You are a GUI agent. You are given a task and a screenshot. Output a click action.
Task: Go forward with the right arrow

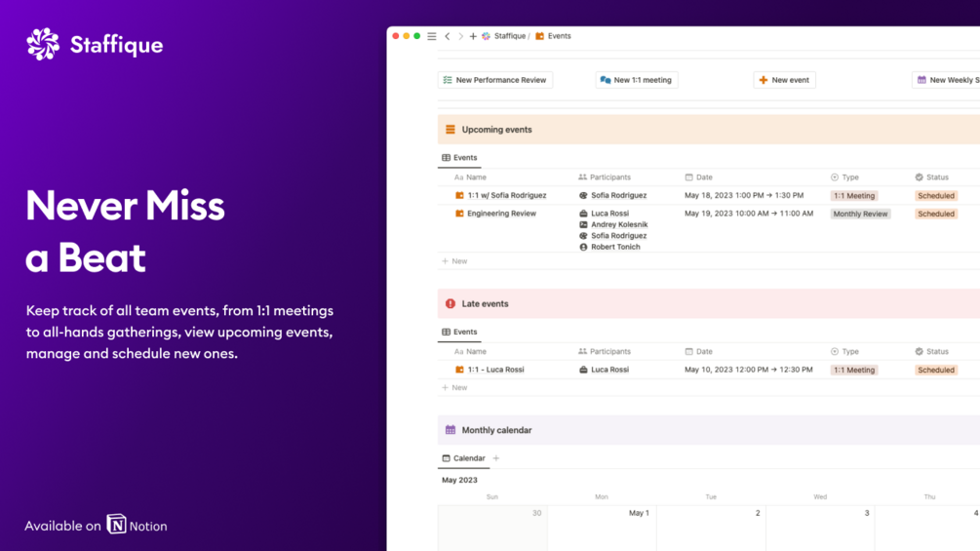click(x=460, y=36)
